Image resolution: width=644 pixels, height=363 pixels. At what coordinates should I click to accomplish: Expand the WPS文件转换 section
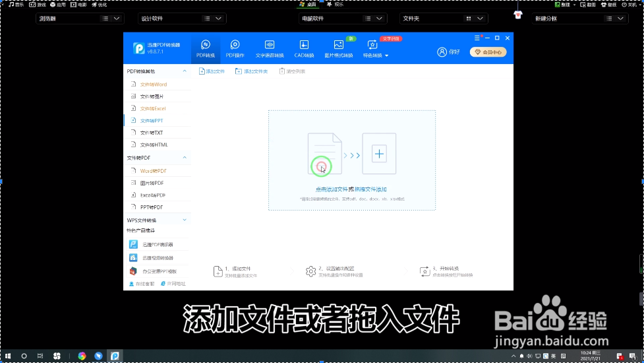(185, 220)
